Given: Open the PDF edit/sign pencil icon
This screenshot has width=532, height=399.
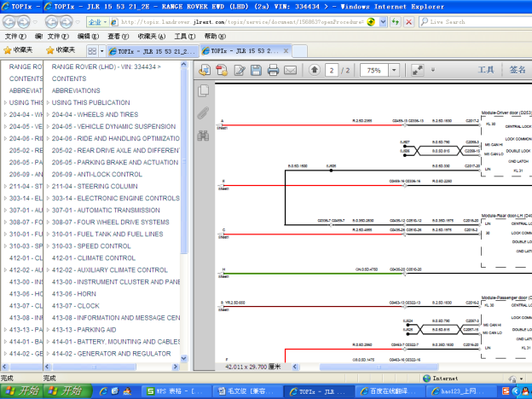Looking at the screenshot, I should (240, 70).
